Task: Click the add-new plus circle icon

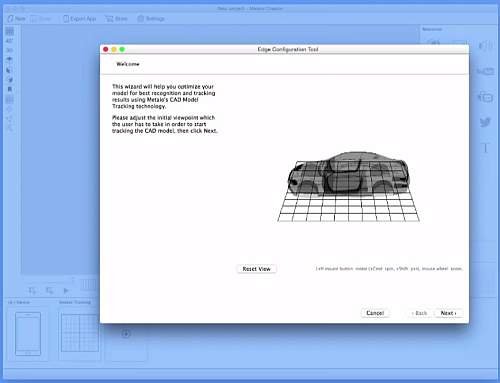Action: [126, 333]
